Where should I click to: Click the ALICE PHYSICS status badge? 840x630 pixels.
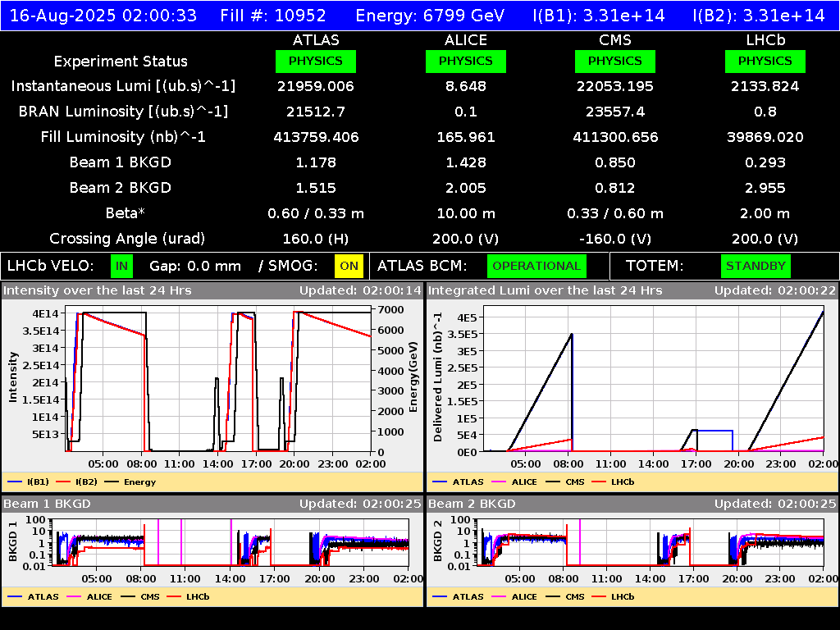pyautogui.click(x=466, y=61)
